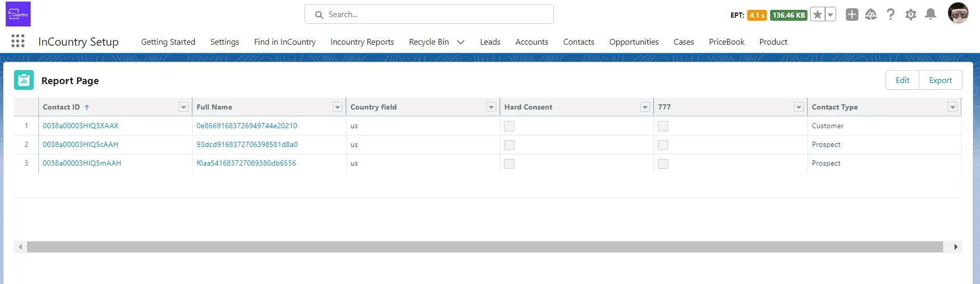
Task: Open the Favorites star icon
Action: click(x=817, y=15)
